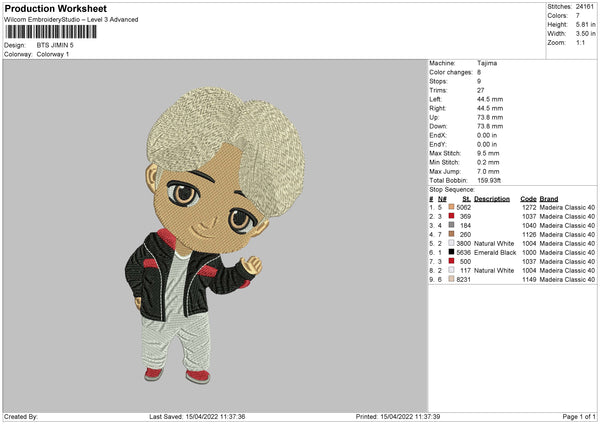Image resolution: width=600 pixels, height=424 pixels.
Task: Click 'Madeira Classic 40' brand in row 9
Action: click(567, 280)
